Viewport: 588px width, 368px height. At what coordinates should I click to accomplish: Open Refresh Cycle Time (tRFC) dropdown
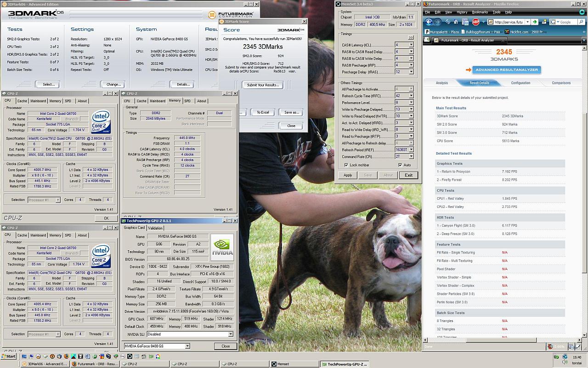pos(411,96)
